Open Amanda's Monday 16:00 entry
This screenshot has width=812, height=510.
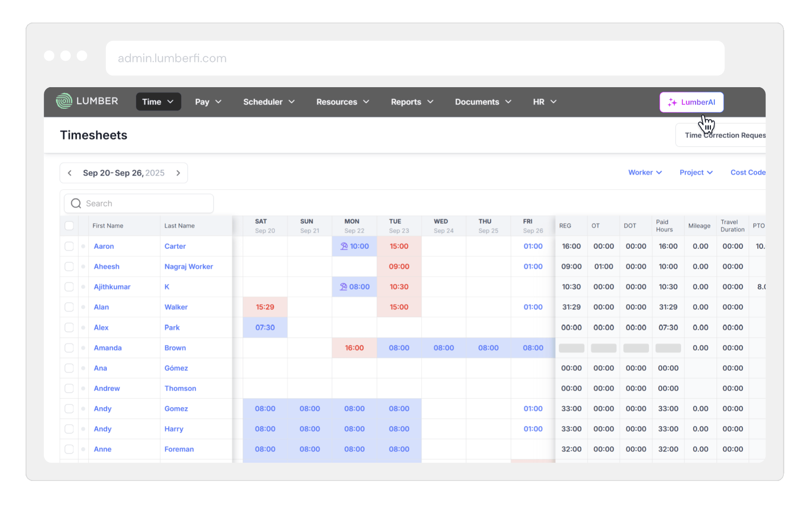354,348
